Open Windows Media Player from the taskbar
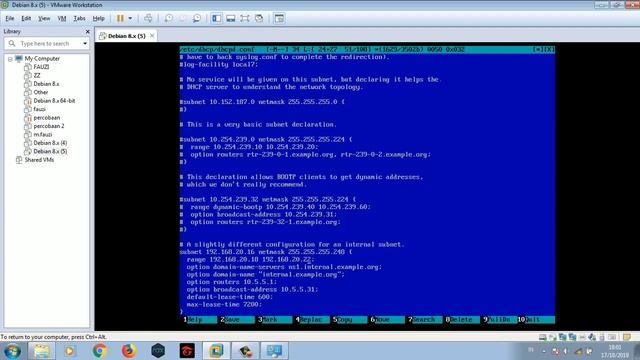 click(70, 351)
